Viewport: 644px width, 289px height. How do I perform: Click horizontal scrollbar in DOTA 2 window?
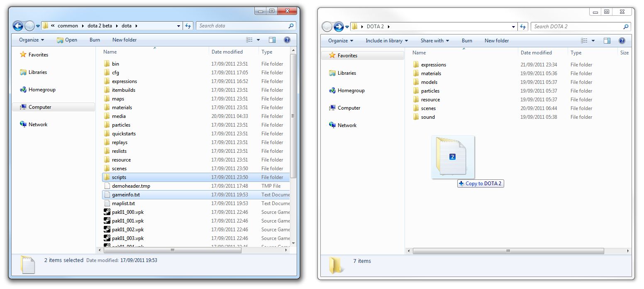pos(508,251)
